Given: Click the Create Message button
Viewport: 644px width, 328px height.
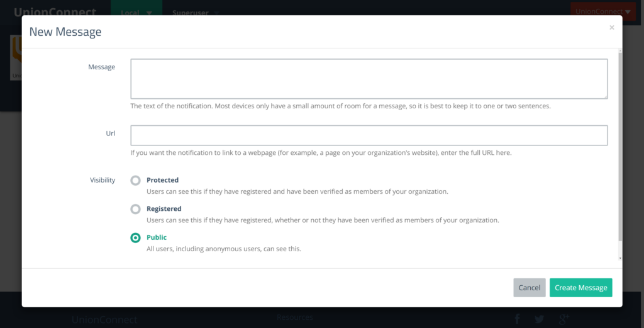Looking at the screenshot, I should pos(580,288).
